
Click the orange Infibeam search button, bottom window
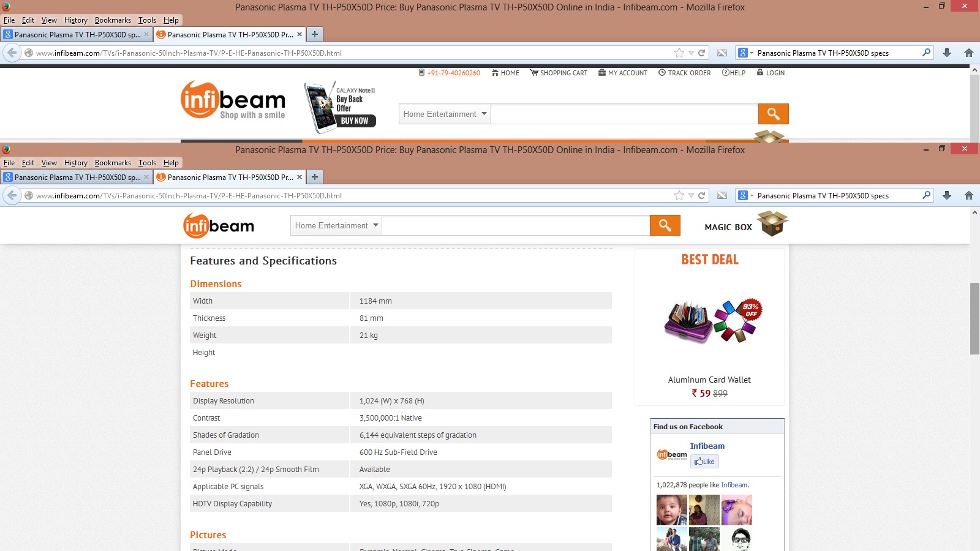[665, 225]
